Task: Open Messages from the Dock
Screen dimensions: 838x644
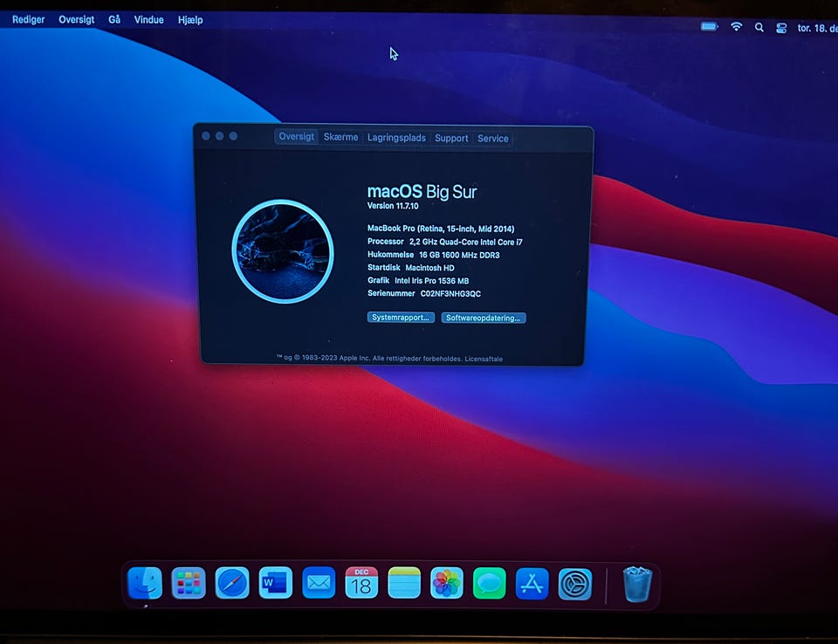Action: (489, 583)
